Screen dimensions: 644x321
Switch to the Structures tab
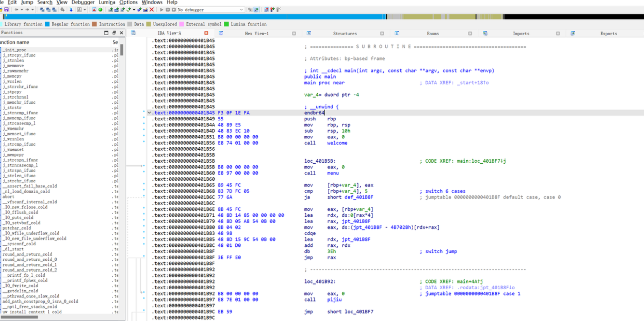(345, 33)
